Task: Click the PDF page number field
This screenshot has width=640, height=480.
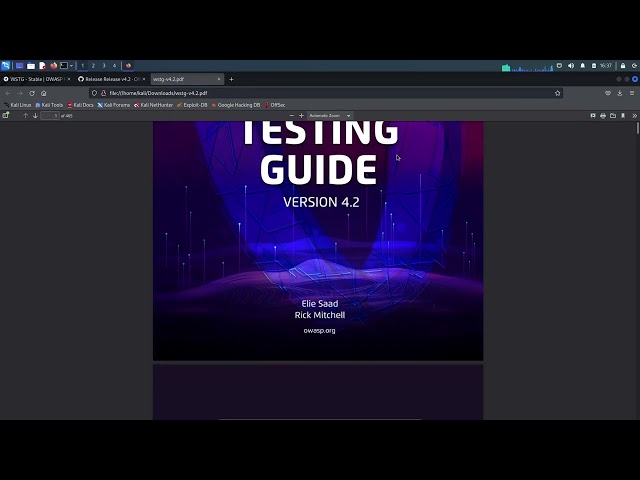Action: (50, 116)
